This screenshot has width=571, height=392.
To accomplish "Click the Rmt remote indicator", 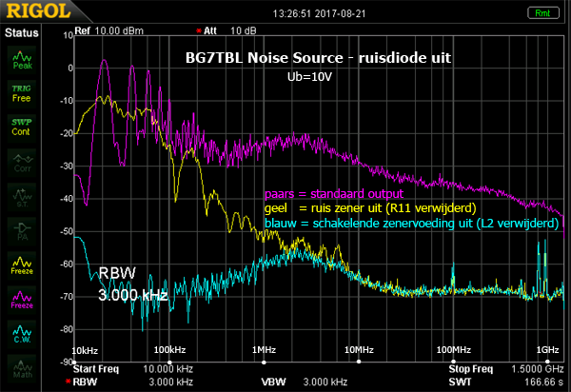I will (x=543, y=13).
